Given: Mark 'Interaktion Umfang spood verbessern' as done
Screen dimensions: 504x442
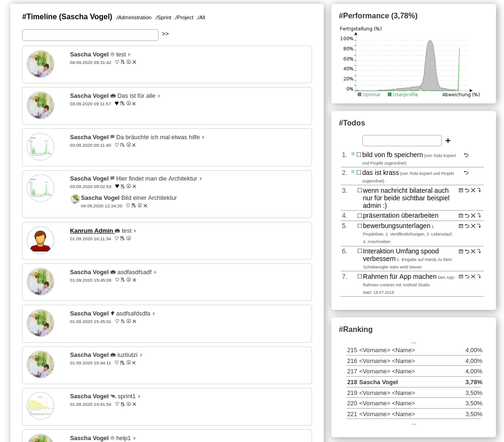Looking at the screenshot, I should [x=360, y=251].
